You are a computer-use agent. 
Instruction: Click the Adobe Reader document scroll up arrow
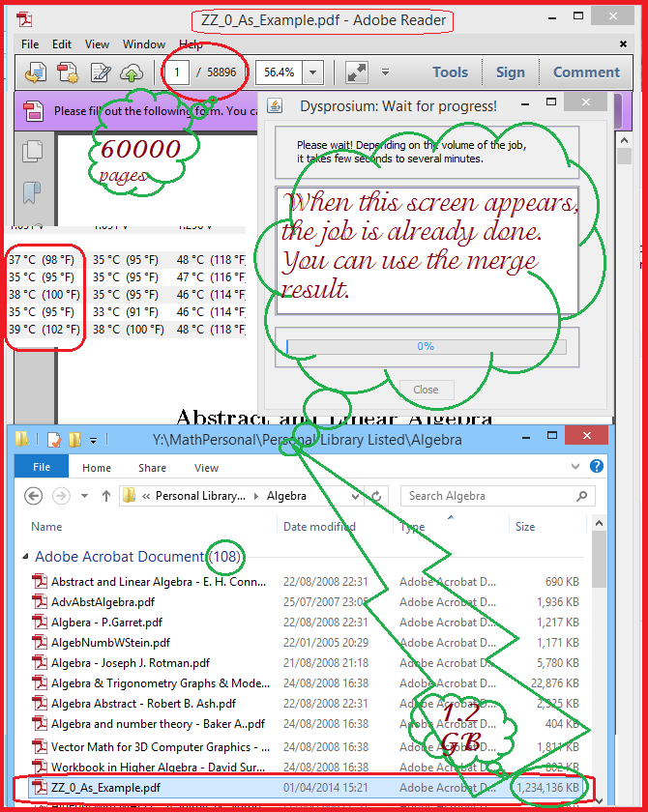[x=624, y=140]
